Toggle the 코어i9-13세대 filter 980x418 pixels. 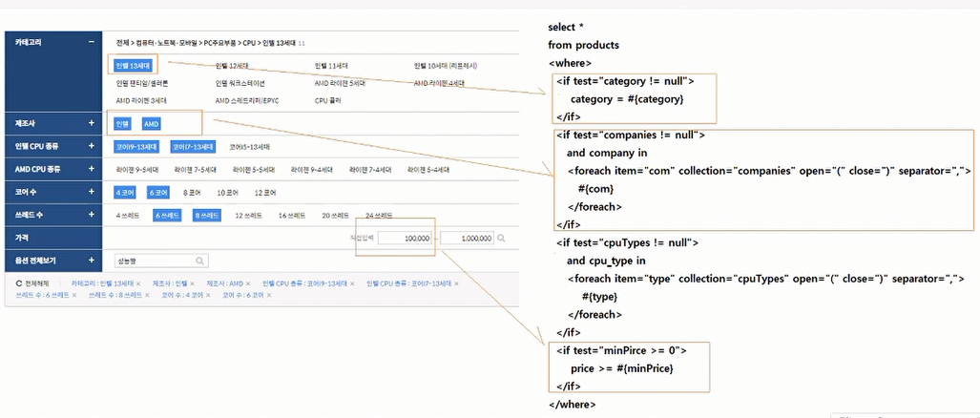(136, 147)
